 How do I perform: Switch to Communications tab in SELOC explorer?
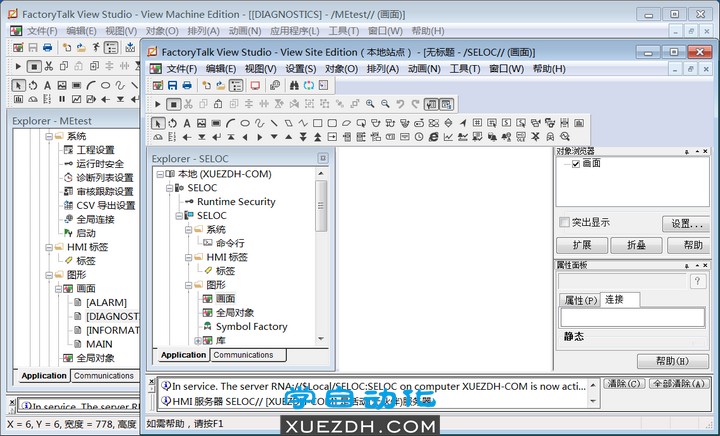click(248, 355)
